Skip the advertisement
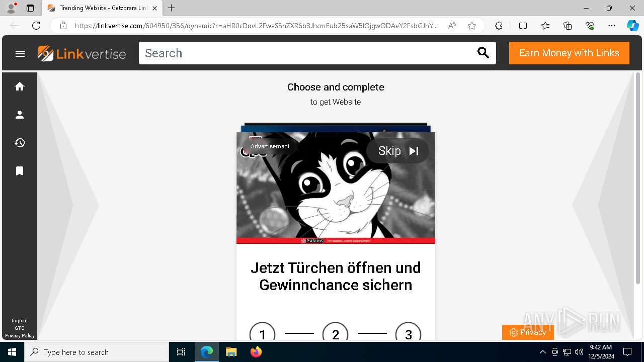Viewport: 644px width, 362px height. (397, 151)
